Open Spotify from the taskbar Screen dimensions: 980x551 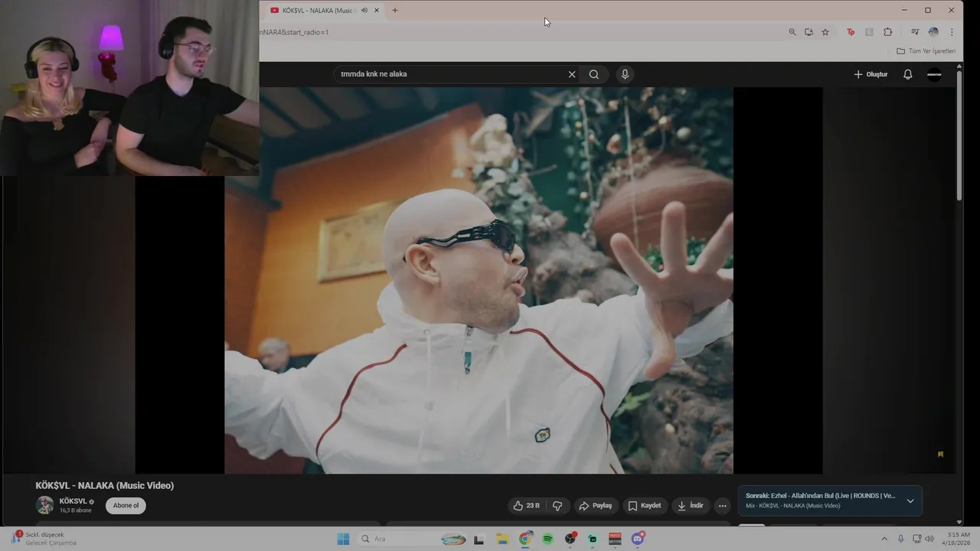coord(548,539)
